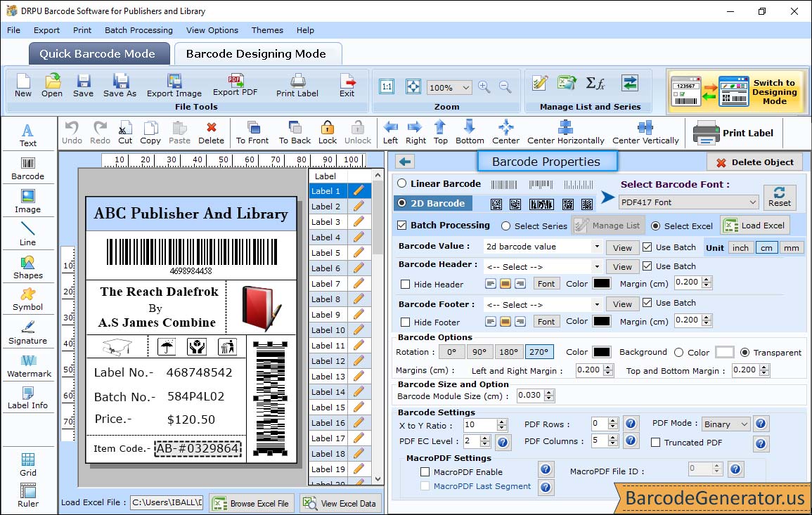Click Print Label in File Tools
Screen dimensions: 812x515
click(297, 86)
